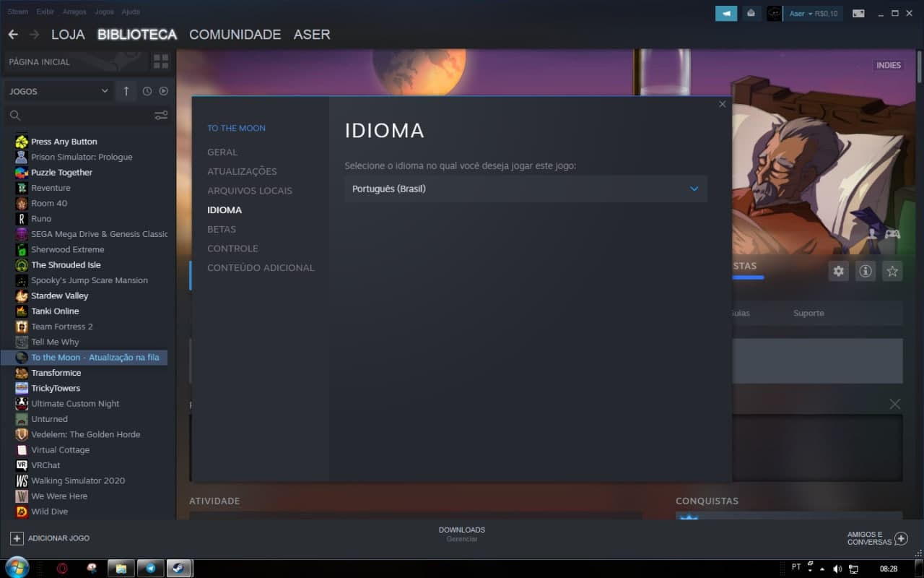Open the Aser account dropdown menu
This screenshot has width=924, height=578.
813,14
